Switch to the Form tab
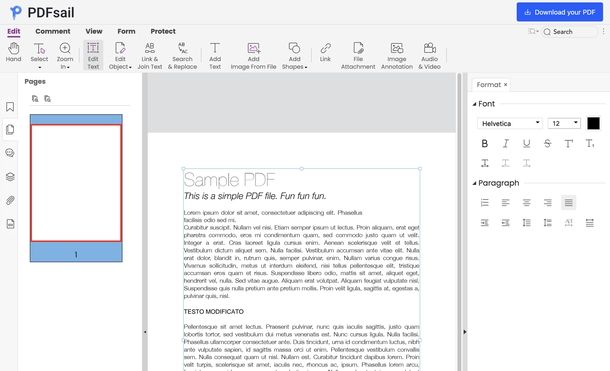 tap(126, 31)
